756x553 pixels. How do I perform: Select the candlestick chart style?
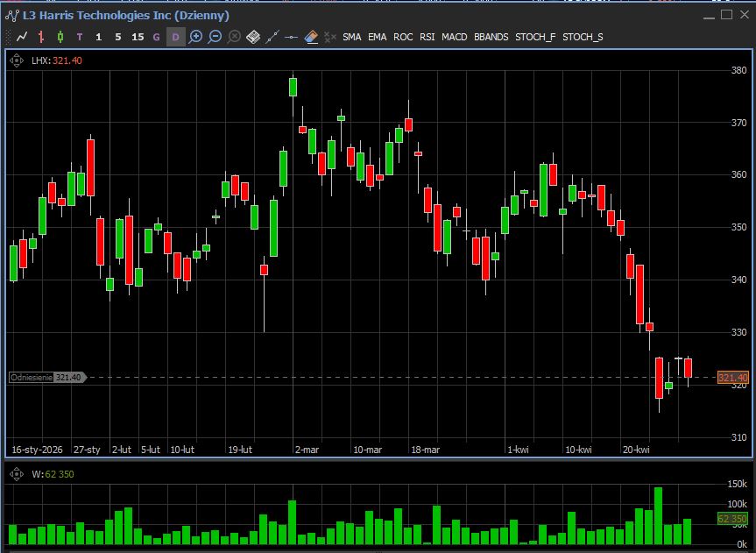[x=60, y=37]
